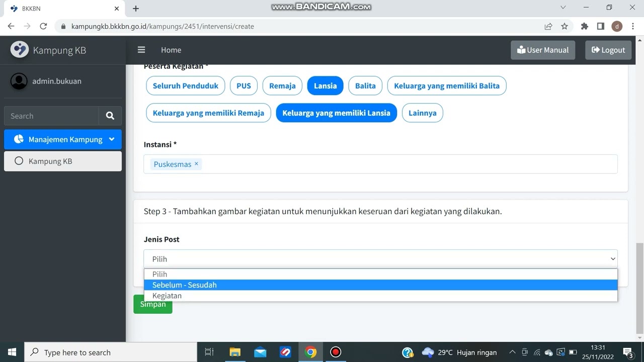Click the sidebar Search field

pos(52,116)
